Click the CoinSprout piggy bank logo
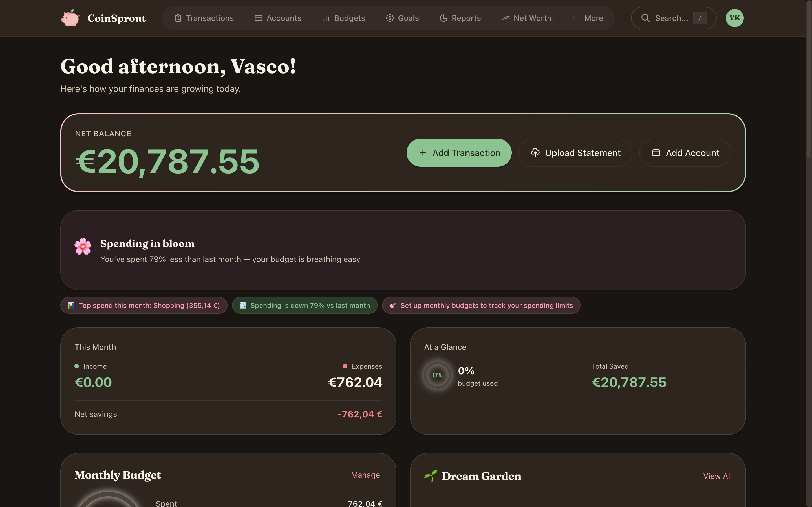Image resolution: width=812 pixels, height=507 pixels. 70,18
